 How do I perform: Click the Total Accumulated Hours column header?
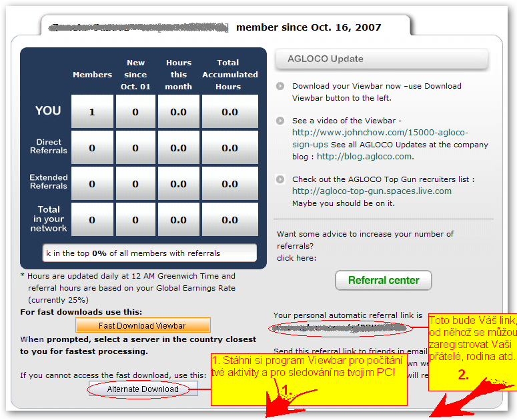pyautogui.click(x=229, y=75)
